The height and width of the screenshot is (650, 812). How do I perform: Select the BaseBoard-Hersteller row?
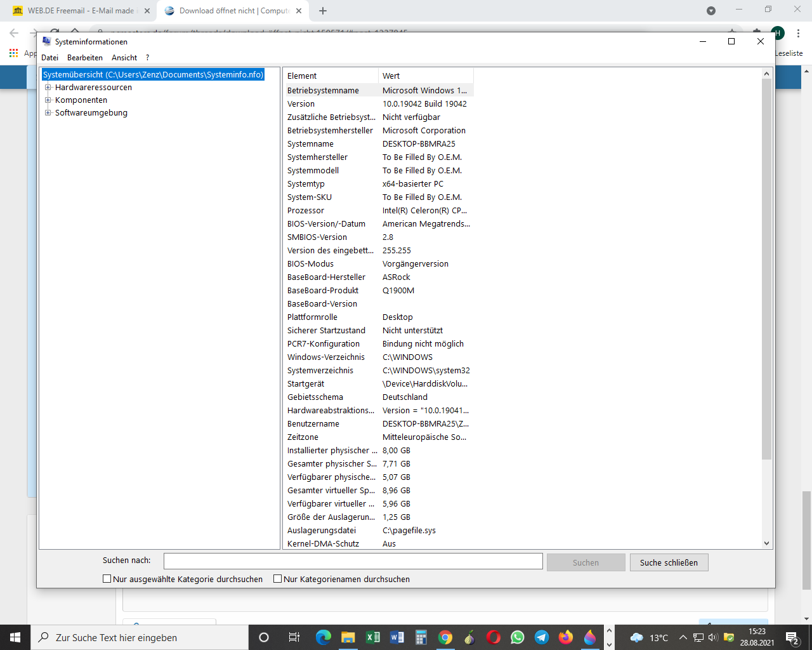tap(379, 277)
